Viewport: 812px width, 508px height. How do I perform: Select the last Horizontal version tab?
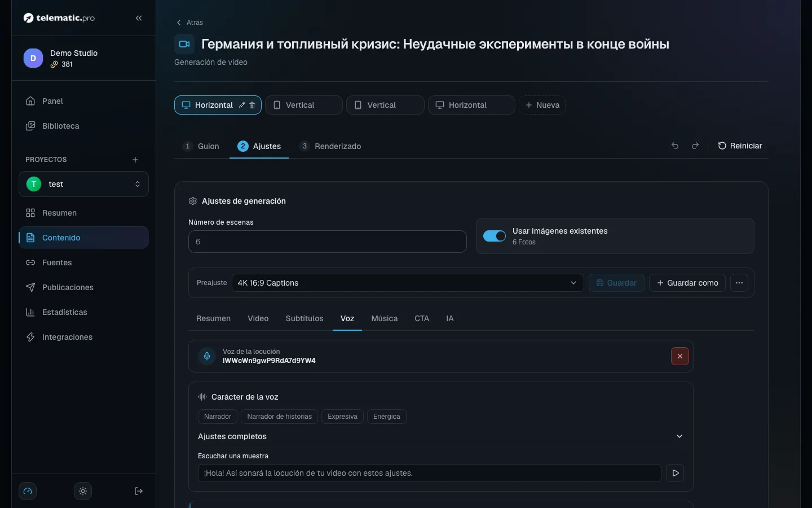pyautogui.click(x=471, y=105)
